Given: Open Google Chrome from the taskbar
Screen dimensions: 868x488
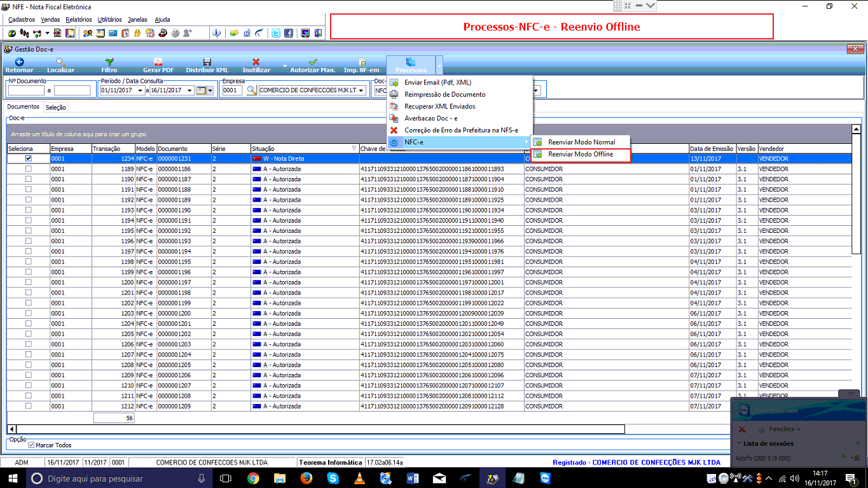Looking at the screenshot, I should tap(253, 478).
